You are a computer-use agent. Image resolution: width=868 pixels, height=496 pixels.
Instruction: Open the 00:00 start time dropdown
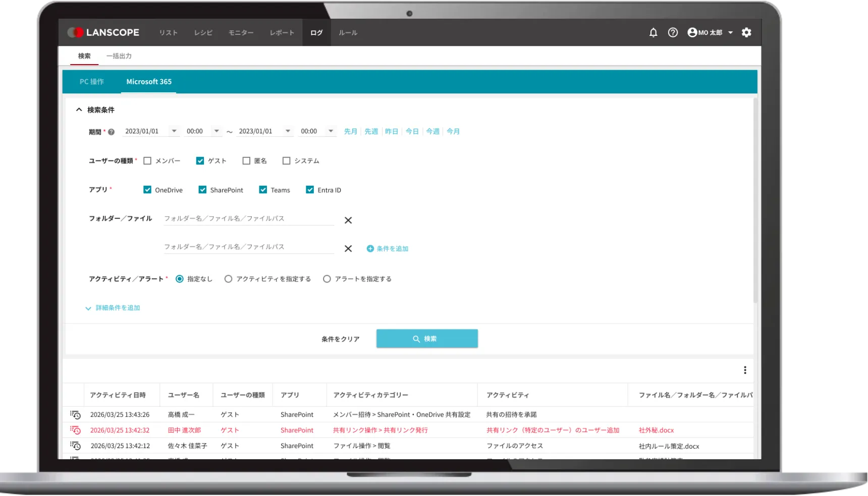[x=217, y=131]
